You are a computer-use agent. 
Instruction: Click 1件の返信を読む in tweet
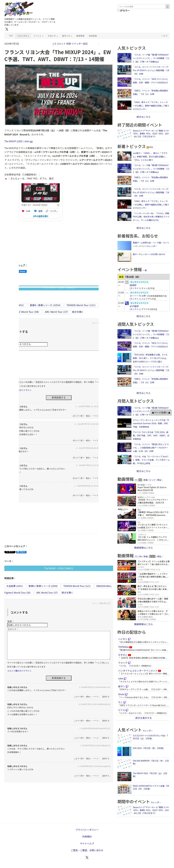[x=41, y=216]
